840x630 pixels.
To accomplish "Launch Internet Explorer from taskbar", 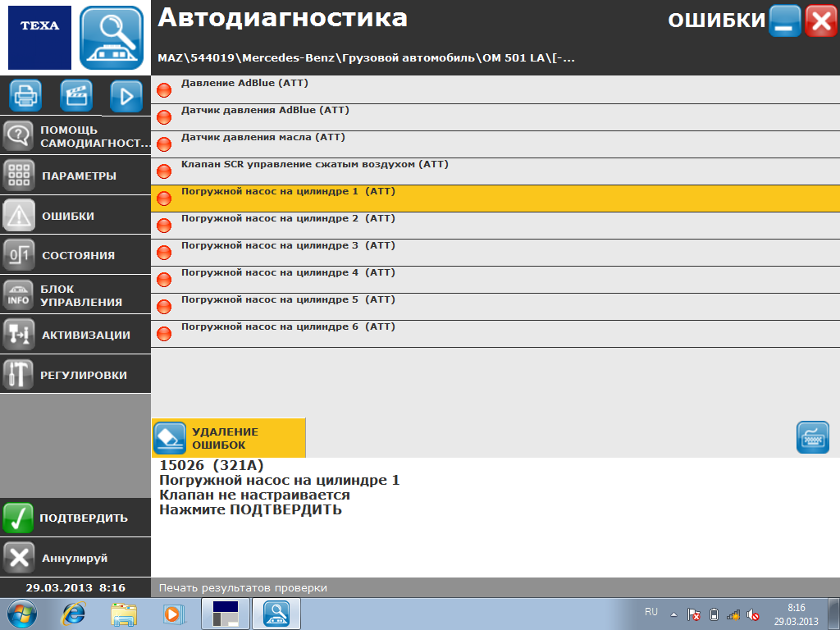I will (73, 614).
